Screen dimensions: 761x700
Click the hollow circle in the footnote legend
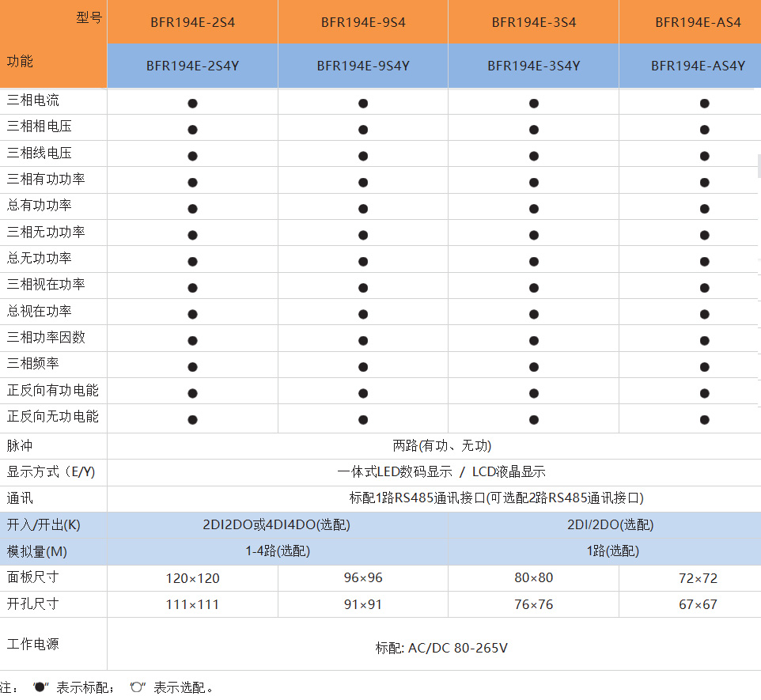(x=136, y=687)
